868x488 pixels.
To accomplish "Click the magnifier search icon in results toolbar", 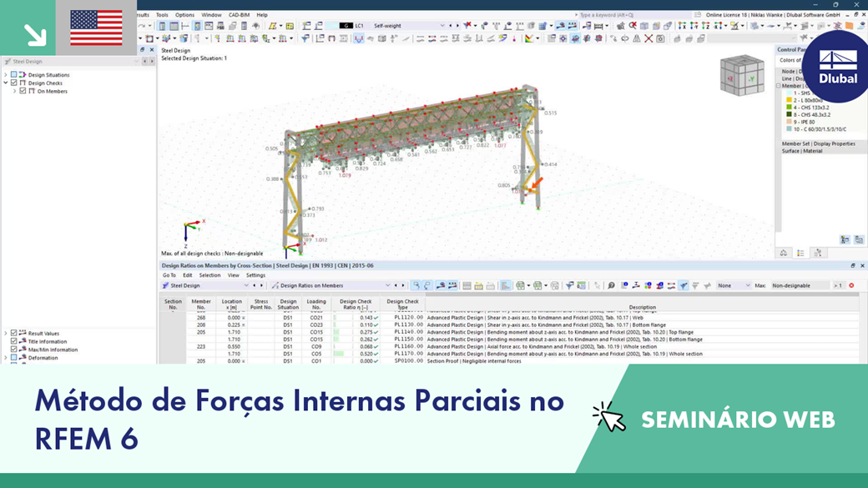I will 611,285.
